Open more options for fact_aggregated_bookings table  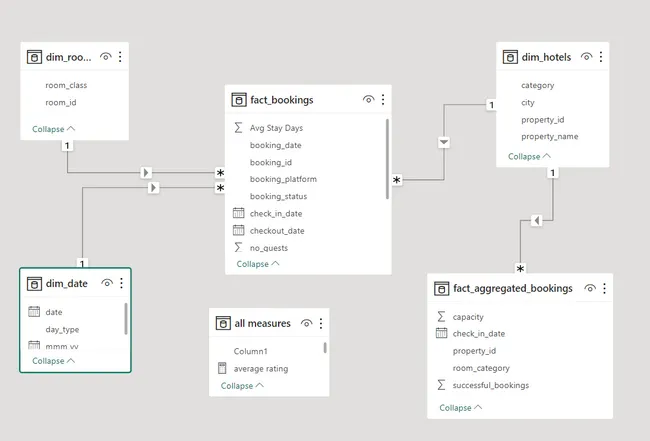(x=604, y=288)
